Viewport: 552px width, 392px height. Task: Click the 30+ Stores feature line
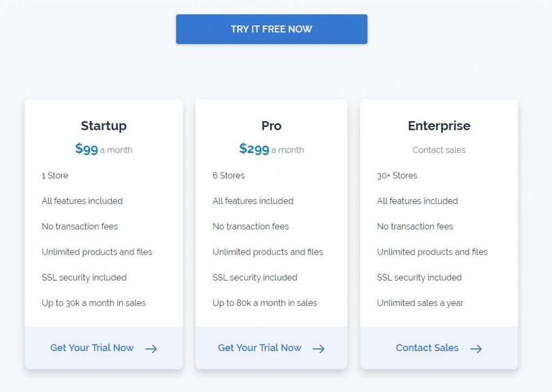click(397, 176)
